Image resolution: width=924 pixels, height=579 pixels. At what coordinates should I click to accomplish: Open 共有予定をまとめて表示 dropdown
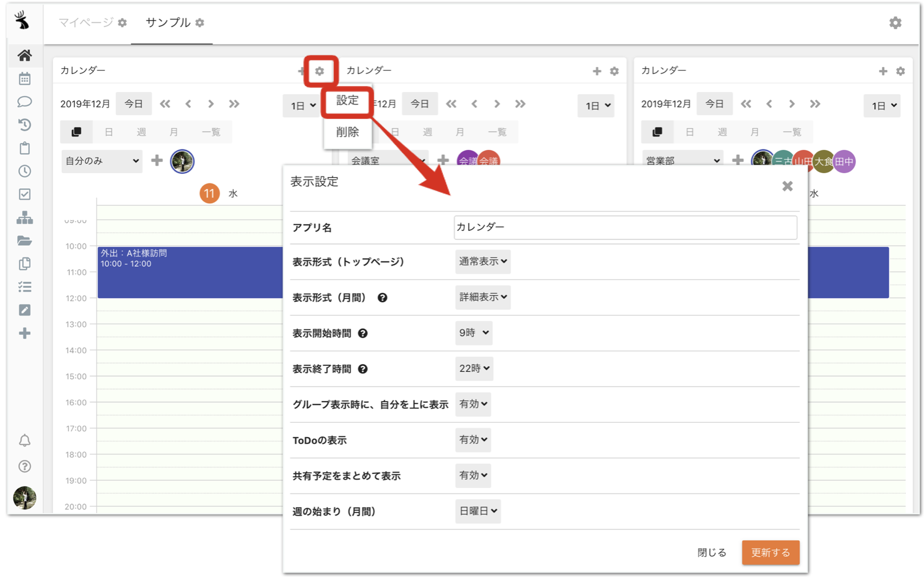click(x=473, y=476)
